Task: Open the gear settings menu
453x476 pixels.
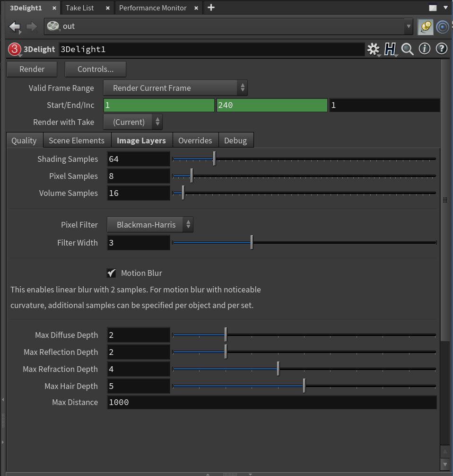Action: [373, 49]
